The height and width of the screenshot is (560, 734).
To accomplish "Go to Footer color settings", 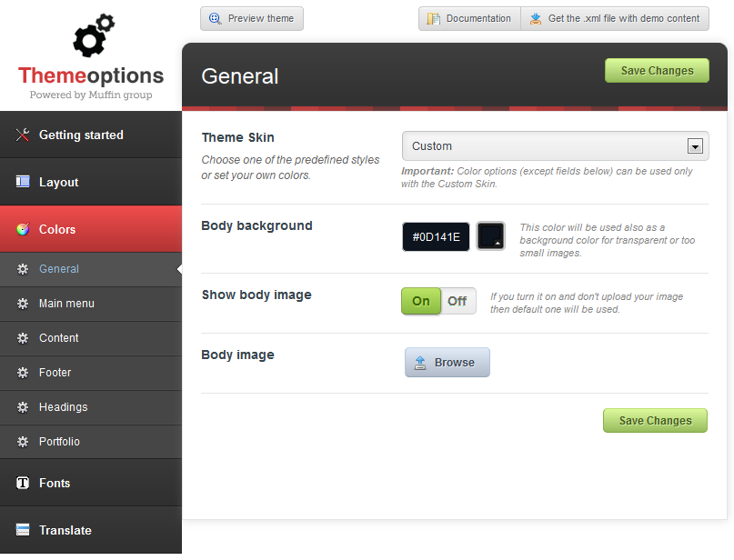I will click(x=91, y=373).
